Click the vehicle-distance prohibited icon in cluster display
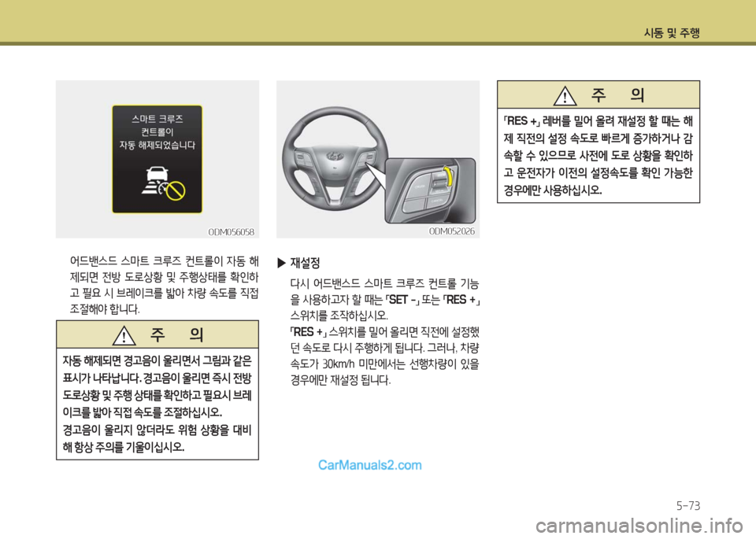This screenshot has width=756, height=539. (x=163, y=183)
